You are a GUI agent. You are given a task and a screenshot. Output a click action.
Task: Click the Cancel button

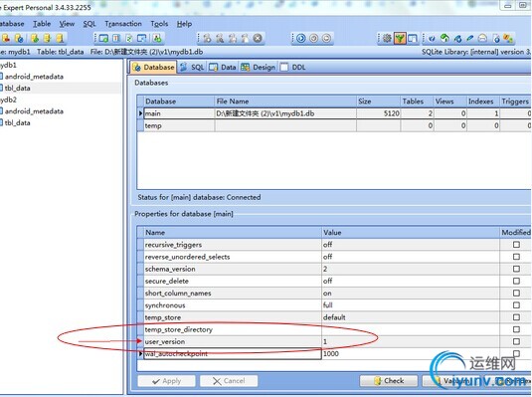pyautogui.click(x=229, y=381)
